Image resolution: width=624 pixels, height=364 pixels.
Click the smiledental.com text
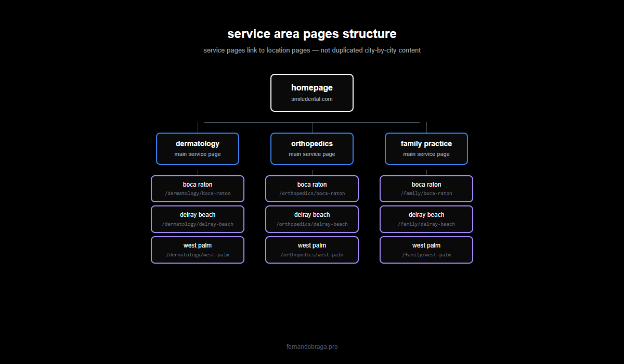click(x=312, y=99)
